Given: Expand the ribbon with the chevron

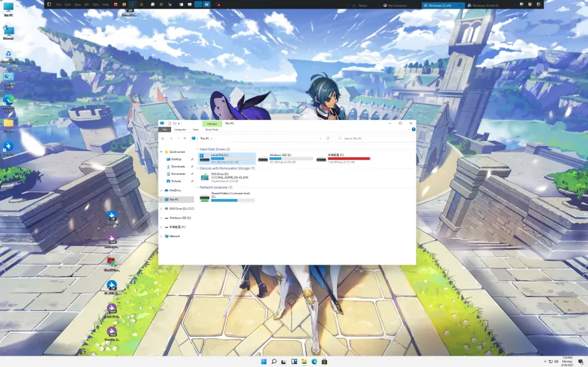Looking at the screenshot, I should click(x=408, y=129).
